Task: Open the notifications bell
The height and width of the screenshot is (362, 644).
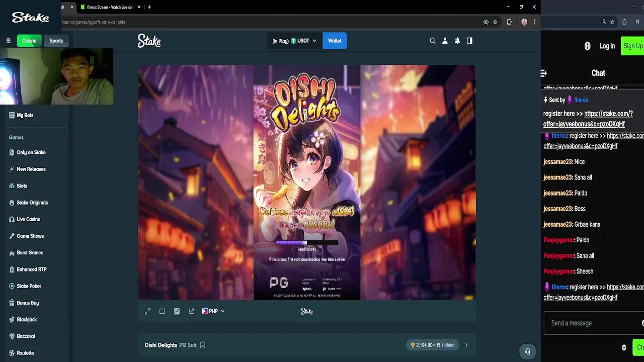Action: [x=457, y=41]
